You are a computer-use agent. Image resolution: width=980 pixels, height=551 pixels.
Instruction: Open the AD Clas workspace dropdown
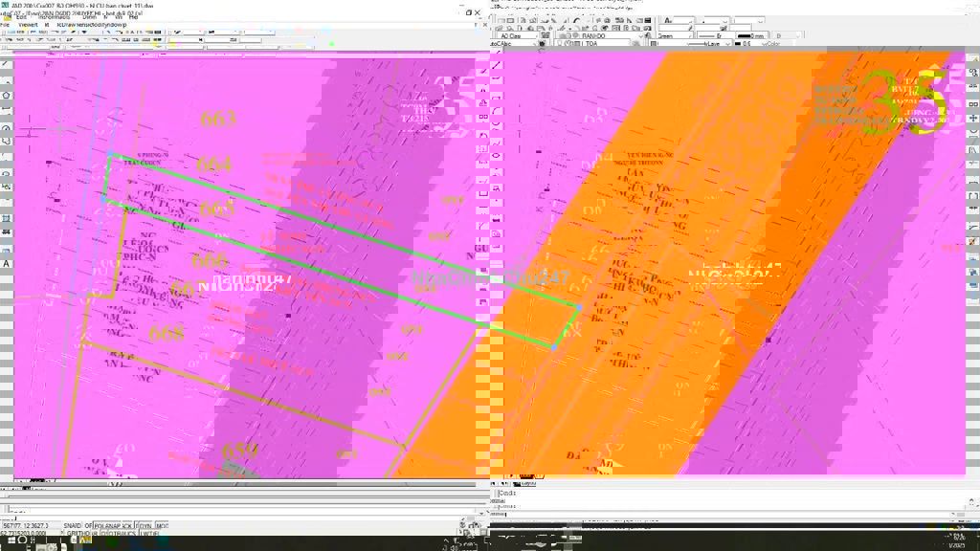point(517,35)
